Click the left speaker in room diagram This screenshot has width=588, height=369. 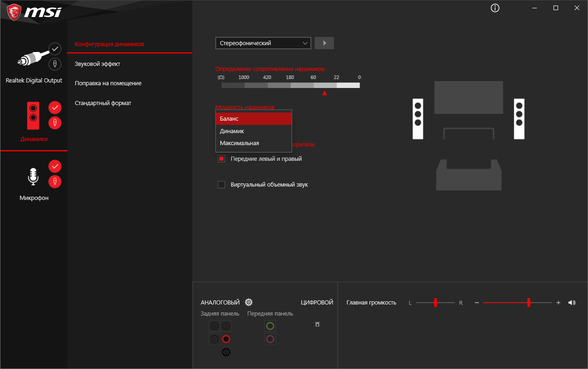(x=418, y=119)
